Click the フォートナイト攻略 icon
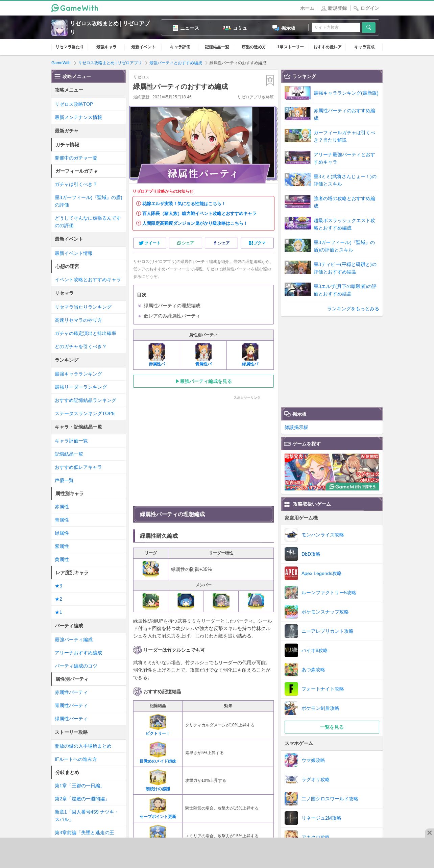This screenshot has width=434, height=868. (291, 689)
